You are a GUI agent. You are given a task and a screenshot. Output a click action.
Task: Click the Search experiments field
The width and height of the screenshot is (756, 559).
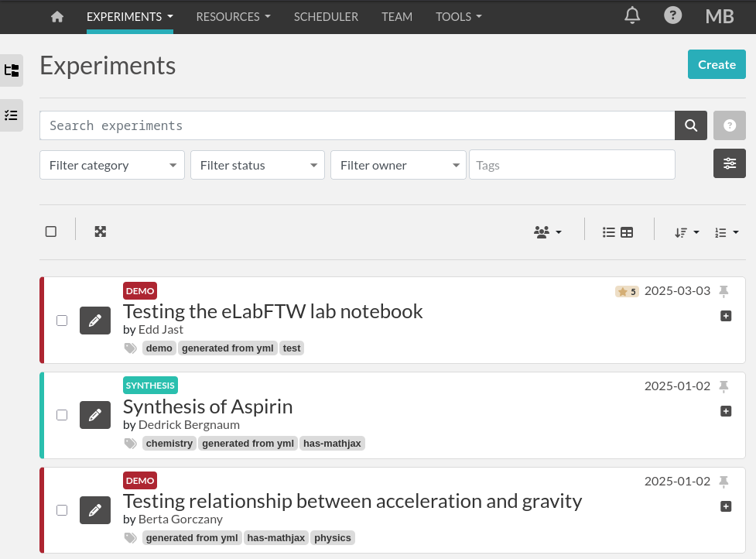point(357,125)
